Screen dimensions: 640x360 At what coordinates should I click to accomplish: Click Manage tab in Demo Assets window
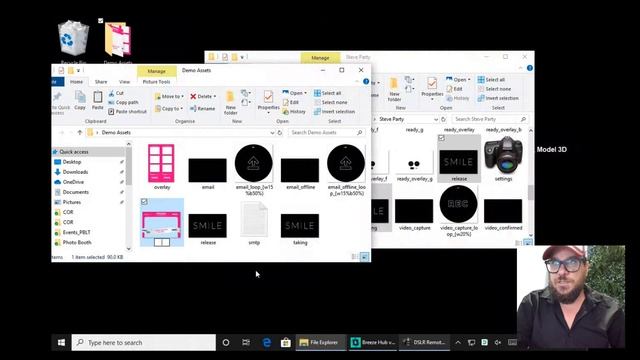(x=156, y=71)
